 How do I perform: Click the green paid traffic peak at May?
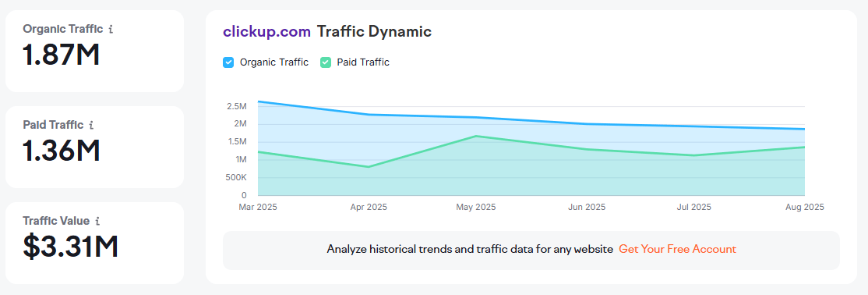click(477, 137)
